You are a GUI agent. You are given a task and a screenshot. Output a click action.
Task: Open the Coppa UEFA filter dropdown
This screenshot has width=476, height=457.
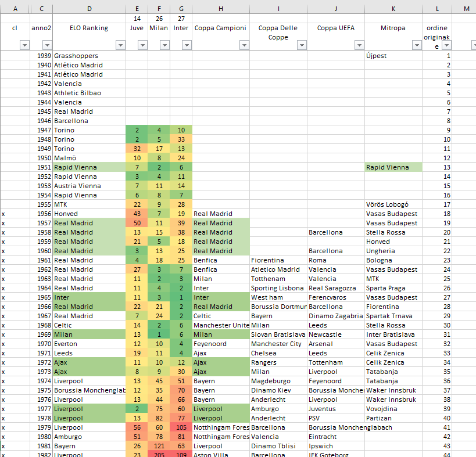pyautogui.click(x=359, y=45)
